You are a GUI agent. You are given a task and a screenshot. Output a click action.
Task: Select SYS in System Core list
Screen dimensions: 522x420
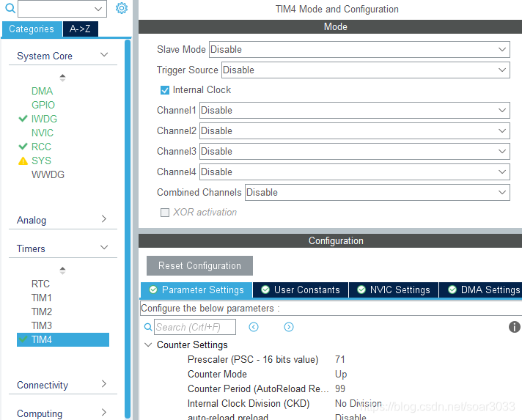pyautogui.click(x=41, y=161)
